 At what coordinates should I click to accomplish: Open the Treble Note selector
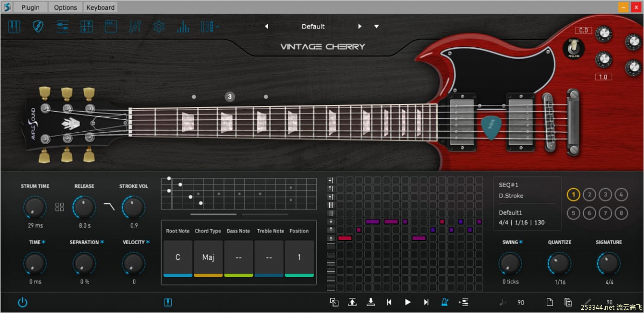269,258
